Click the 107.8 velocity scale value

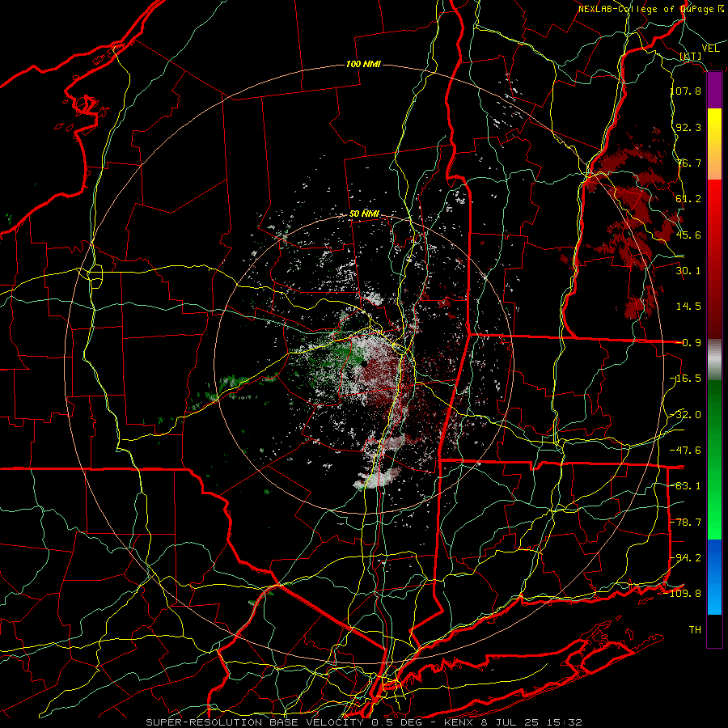coord(686,91)
